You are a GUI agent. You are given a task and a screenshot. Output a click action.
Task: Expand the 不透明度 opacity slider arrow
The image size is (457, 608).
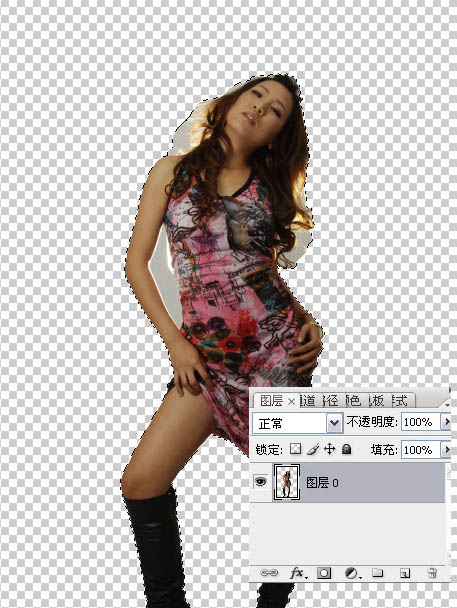tap(446, 422)
